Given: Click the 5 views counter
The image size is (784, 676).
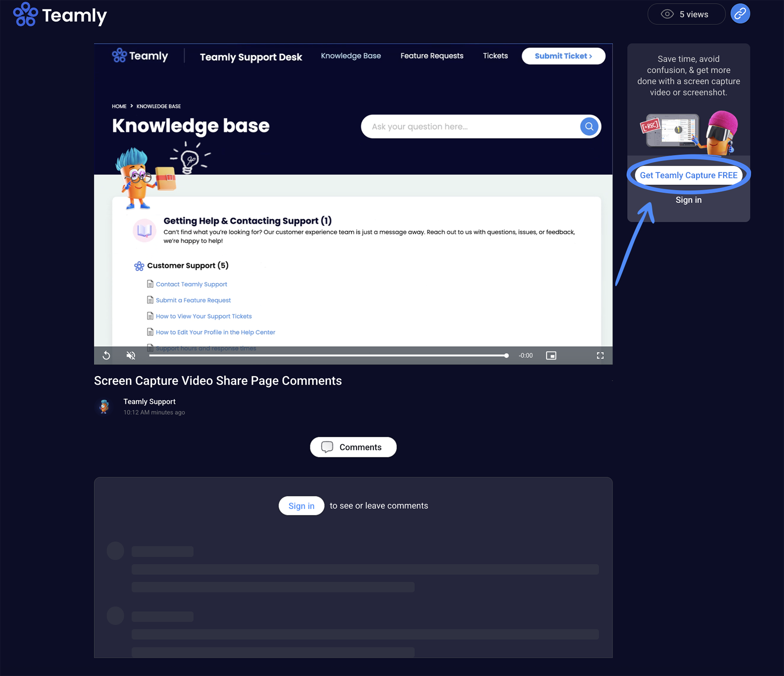Looking at the screenshot, I should (x=686, y=14).
